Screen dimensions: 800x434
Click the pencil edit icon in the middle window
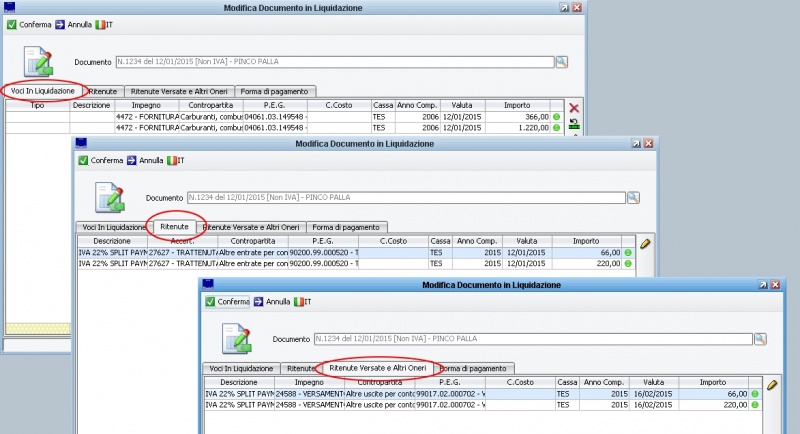point(645,243)
